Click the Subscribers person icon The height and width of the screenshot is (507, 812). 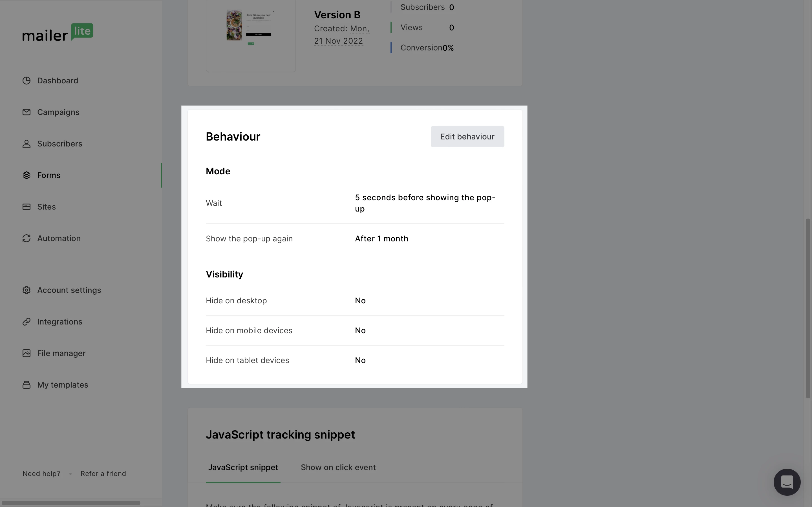pyautogui.click(x=27, y=144)
